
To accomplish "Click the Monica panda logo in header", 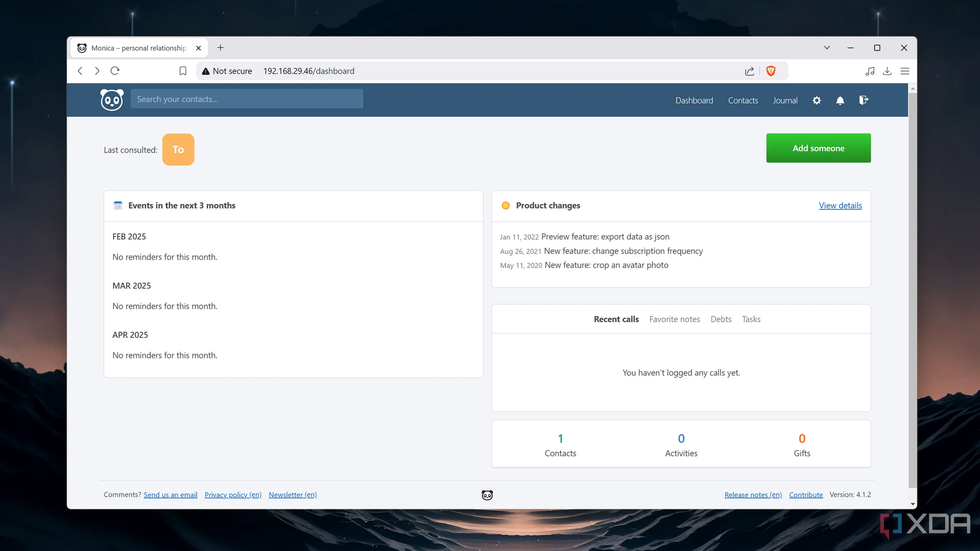I will point(112,100).
